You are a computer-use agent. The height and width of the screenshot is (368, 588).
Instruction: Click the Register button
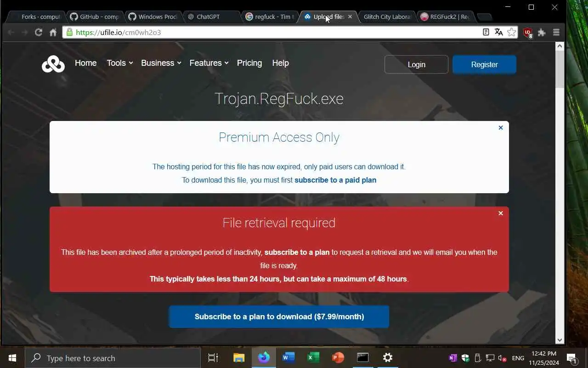tap(484, 64)
